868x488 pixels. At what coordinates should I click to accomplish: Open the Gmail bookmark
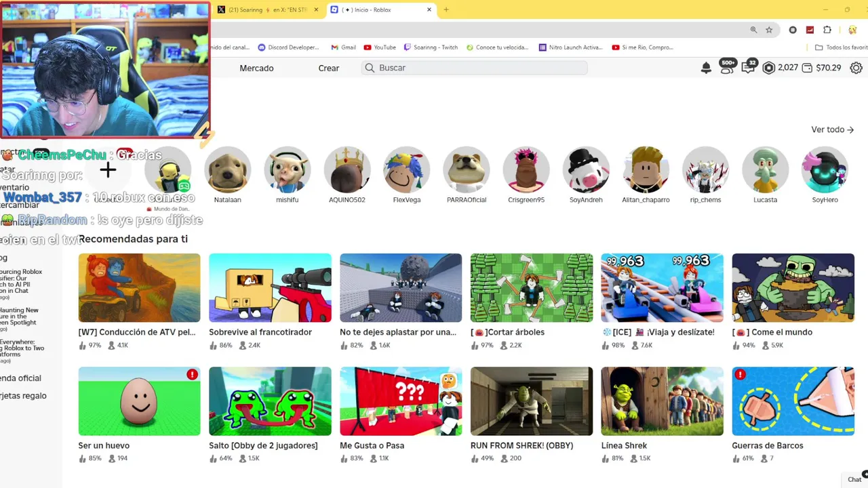(x=343, y=47)
